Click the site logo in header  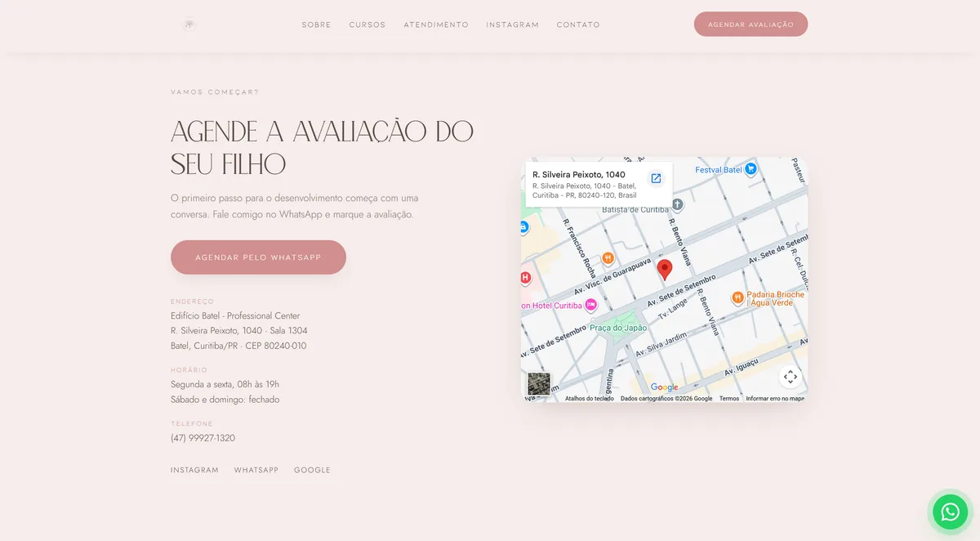click(189, 25)
